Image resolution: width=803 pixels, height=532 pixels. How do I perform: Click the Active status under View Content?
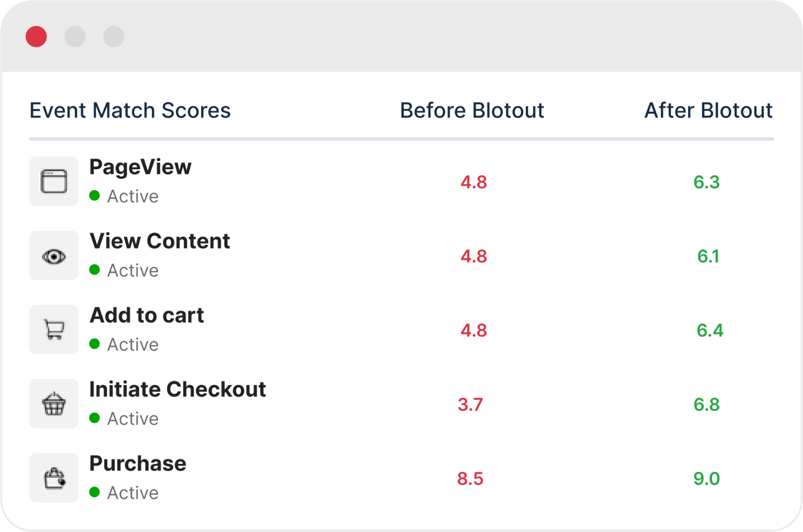pos(133,271)
